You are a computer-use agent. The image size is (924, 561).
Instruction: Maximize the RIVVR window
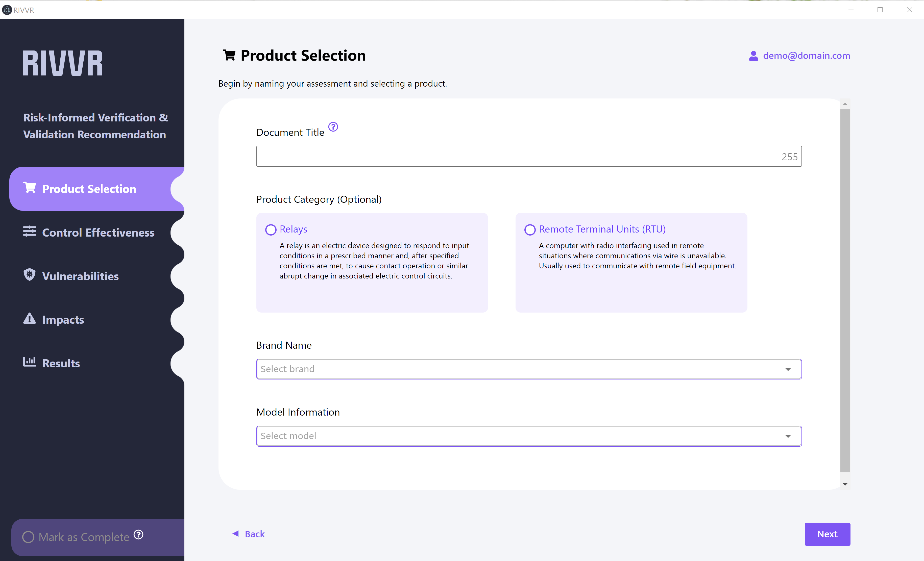880,10
